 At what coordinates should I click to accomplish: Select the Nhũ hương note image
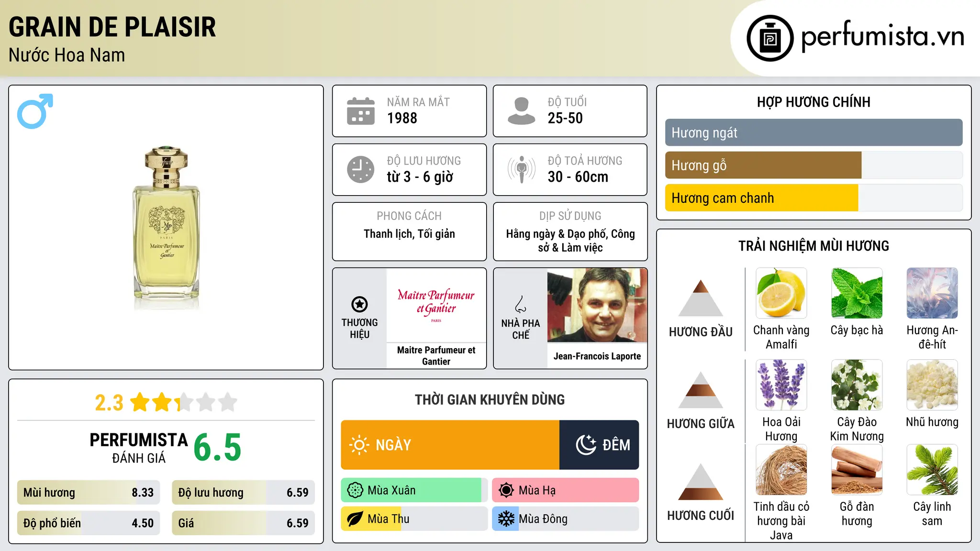(932, 385)
